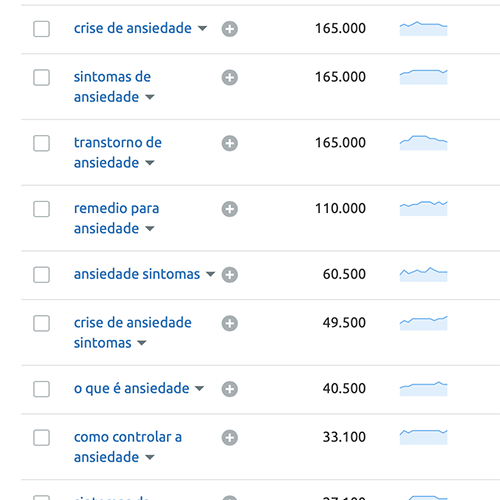The height and width of the screenshot is (500, 500).
Task: Check the box for 'crise de ansiedade' row
Action: tap(41, 29)
